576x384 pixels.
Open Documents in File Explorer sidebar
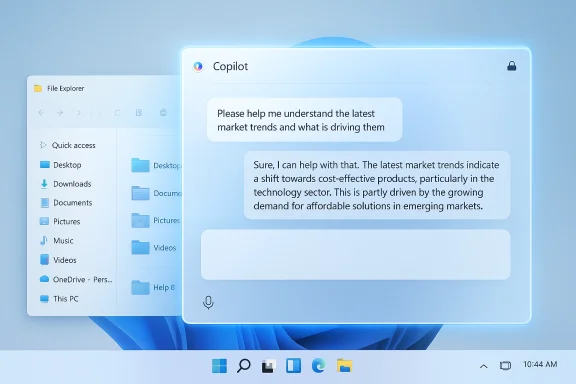(x=66, y=203)
